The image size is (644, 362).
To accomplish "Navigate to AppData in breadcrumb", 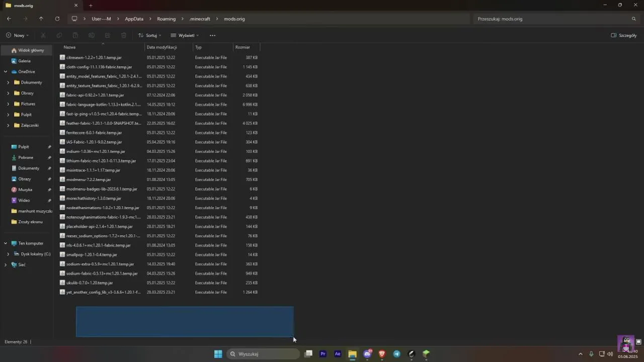I will [x=134, y=19].
